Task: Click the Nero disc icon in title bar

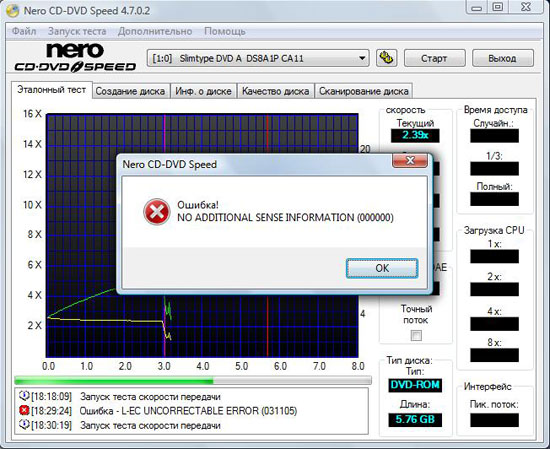Action: (13, 11)
